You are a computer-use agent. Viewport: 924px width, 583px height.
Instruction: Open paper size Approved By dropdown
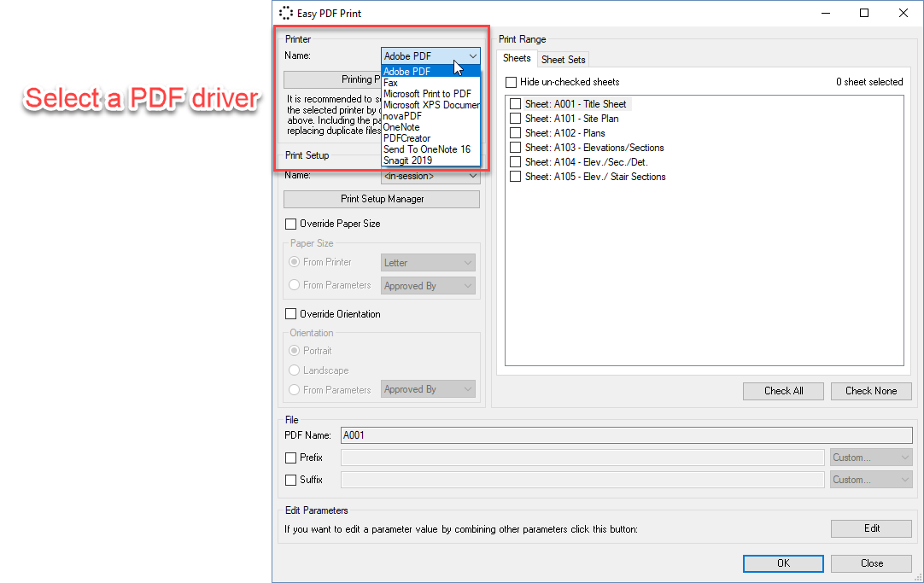[429, 286]
